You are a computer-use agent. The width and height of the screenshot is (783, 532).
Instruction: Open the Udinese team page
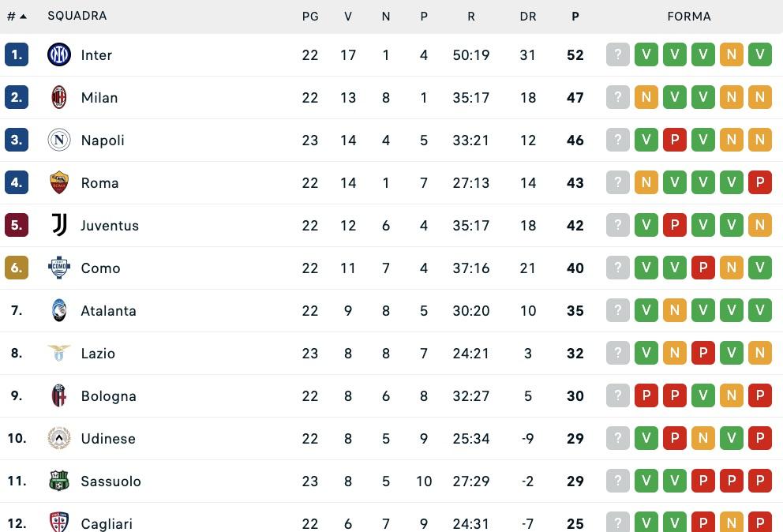pyautogui.click(x=110, y=438)
